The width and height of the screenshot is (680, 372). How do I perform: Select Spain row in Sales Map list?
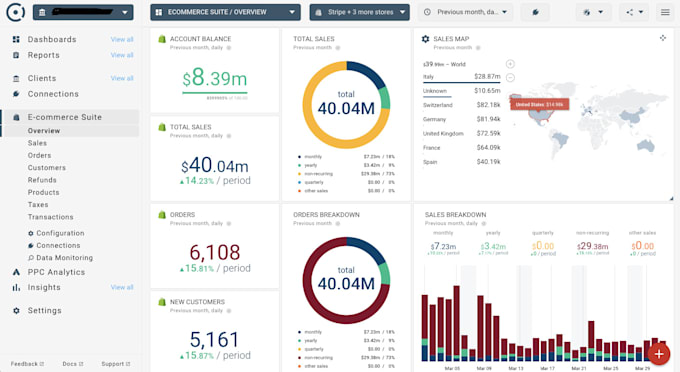tap(461, 162)
